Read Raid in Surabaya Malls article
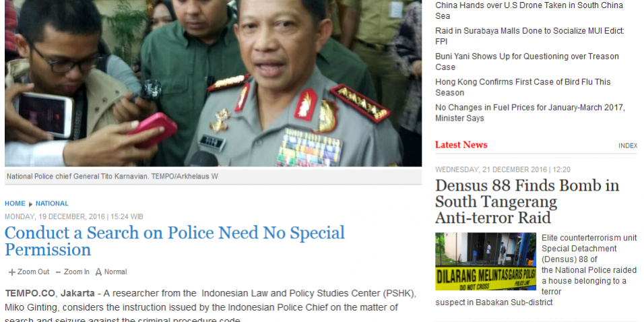The height and width of the screenshot is (322, 644). [530, 36]
